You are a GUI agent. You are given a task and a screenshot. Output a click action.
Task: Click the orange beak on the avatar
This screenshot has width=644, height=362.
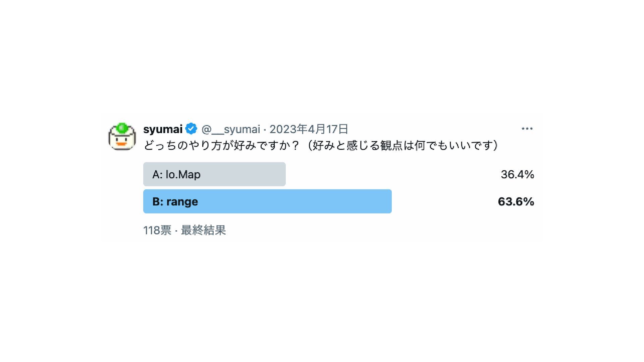(x=122, y=144)
